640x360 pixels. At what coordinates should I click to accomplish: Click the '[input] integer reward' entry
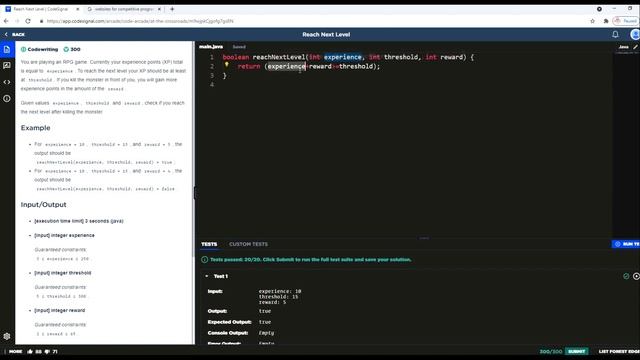pos(60,311)
